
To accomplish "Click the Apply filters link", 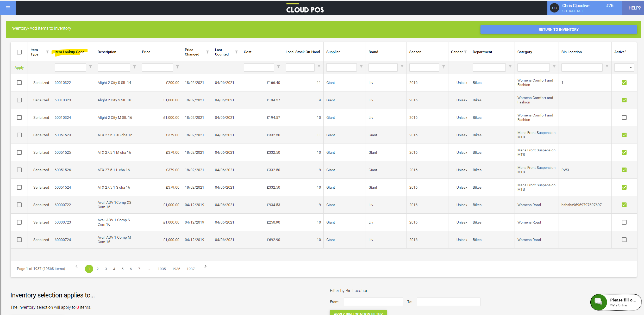I will 19,67.
